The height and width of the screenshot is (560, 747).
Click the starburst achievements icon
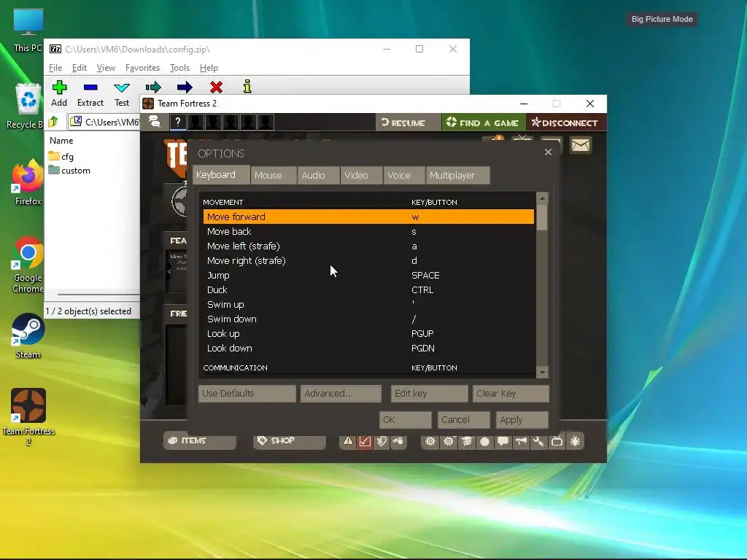[484, 441]
